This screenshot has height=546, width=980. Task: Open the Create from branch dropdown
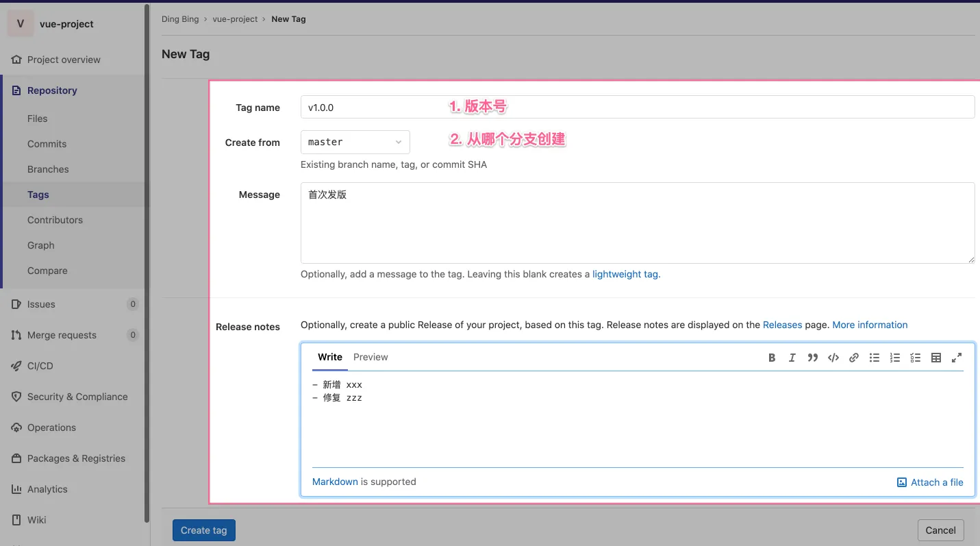click(x=355, y=142)
